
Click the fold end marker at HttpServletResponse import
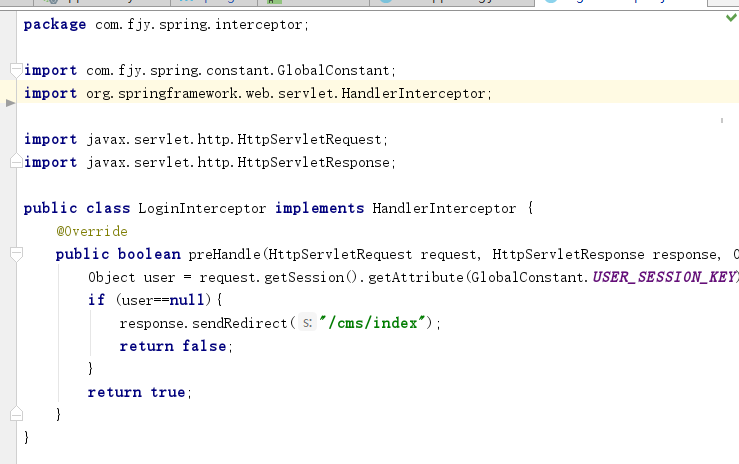coord(14,162)
